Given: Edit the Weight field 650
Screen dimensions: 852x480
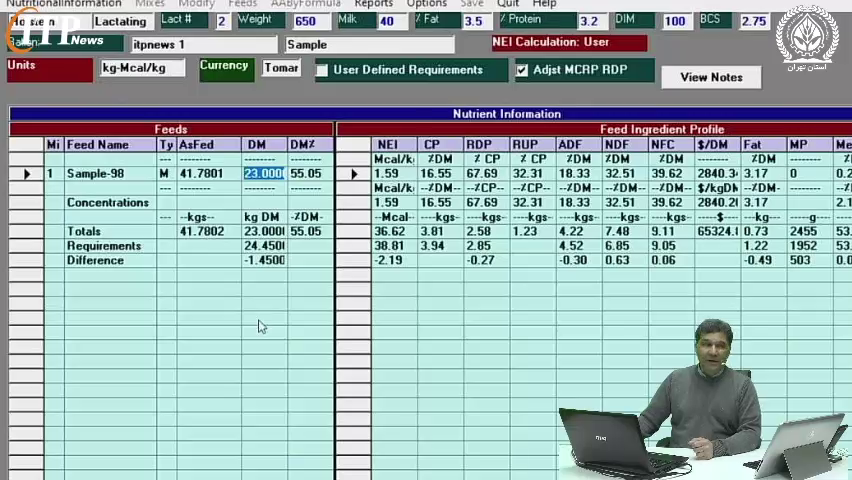Looking at the screenshot, I should 311,22.
